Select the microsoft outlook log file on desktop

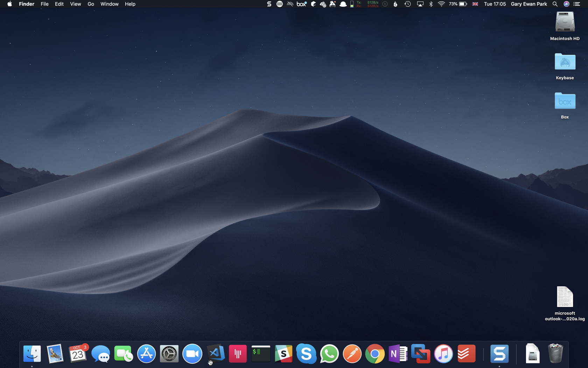565,297
